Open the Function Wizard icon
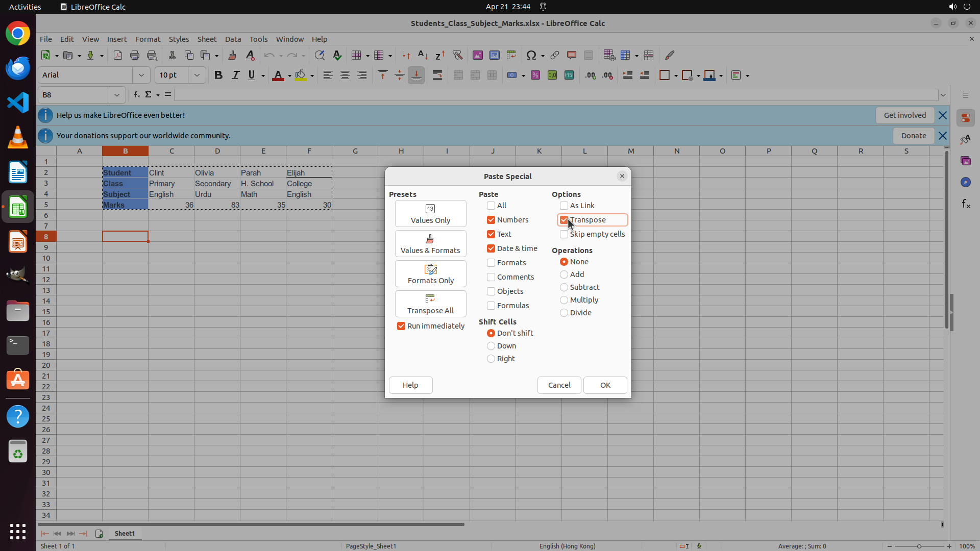 [x=136, y=95]
